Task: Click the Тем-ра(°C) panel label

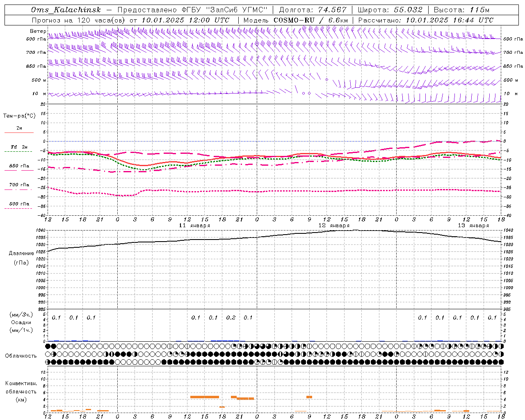Action: click(x=19, y=116)
